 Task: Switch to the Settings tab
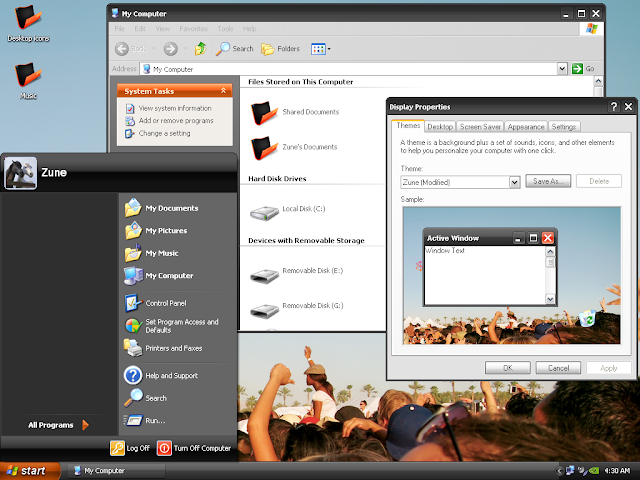[x=564, y=127]
